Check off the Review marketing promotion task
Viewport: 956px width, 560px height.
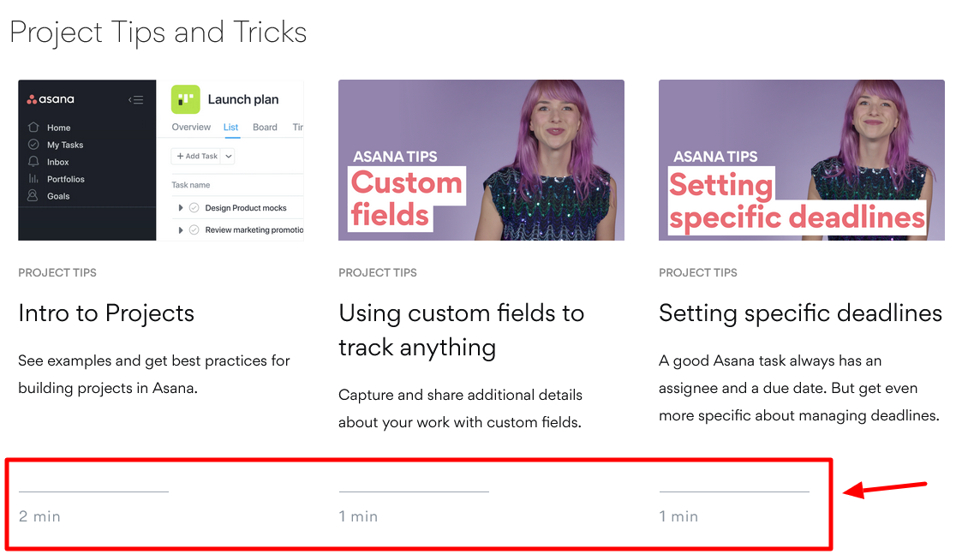click(194, 229)
